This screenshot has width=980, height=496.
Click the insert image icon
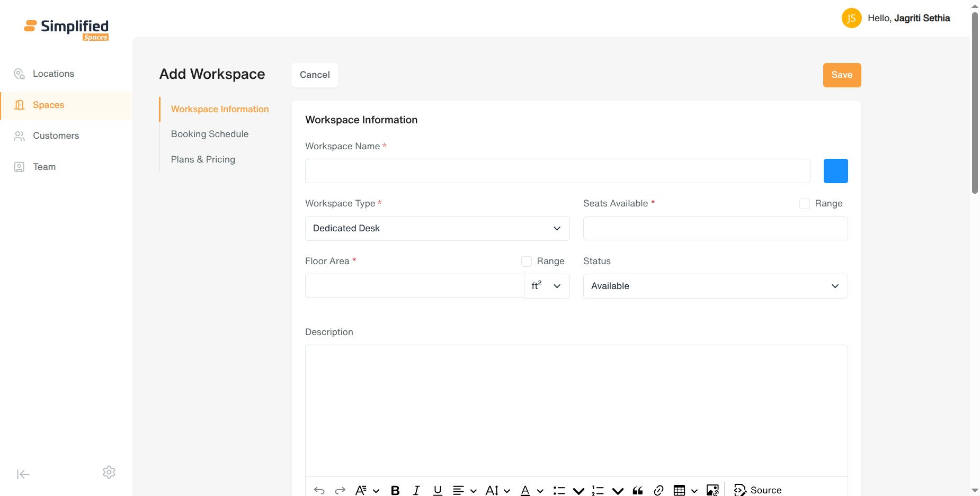[x=712, y=490]
